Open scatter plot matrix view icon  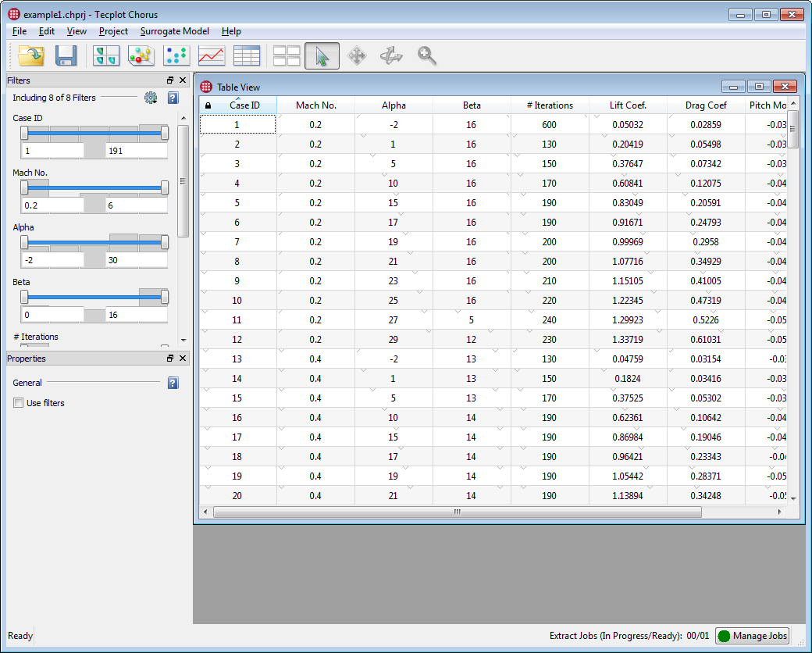106,55
